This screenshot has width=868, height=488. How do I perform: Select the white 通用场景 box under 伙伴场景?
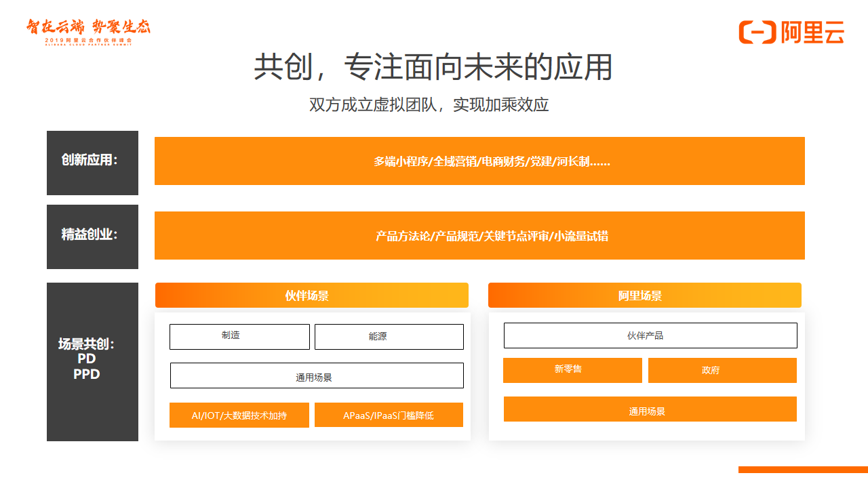pyautogui.click(x=317, y=375)
